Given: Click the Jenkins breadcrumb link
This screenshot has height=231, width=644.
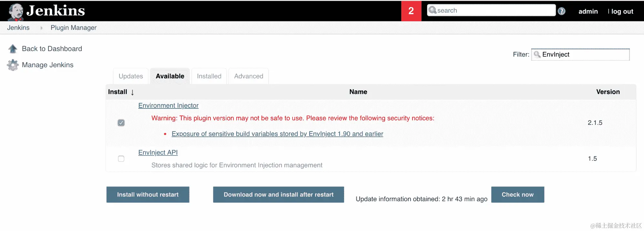Looking at the screenshot, I should pyautogui.click(x=18, y=28).
